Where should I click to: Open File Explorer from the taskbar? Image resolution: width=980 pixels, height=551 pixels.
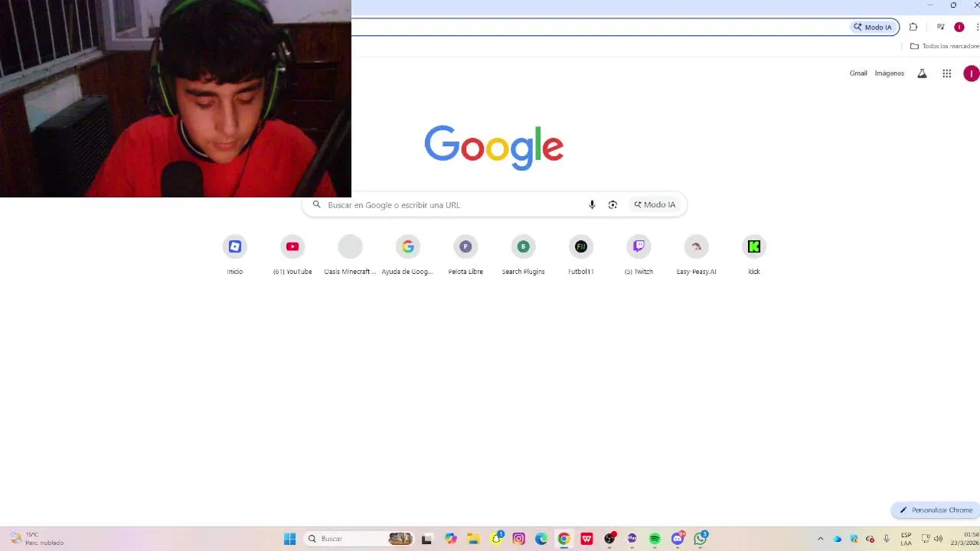[x=473, y=539]
